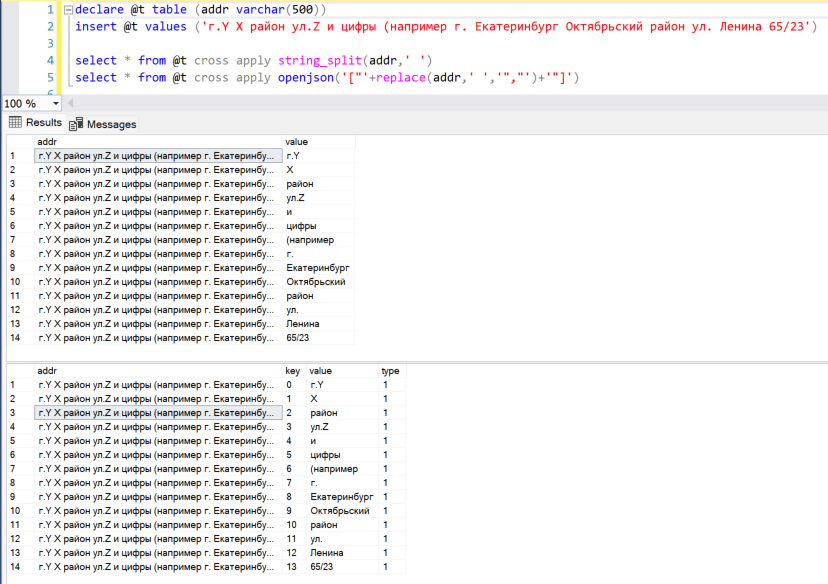828x584 pixels.
Task: Select the 'Октябрьский' value cell in second grid
Action: click(x=340, y=511)
